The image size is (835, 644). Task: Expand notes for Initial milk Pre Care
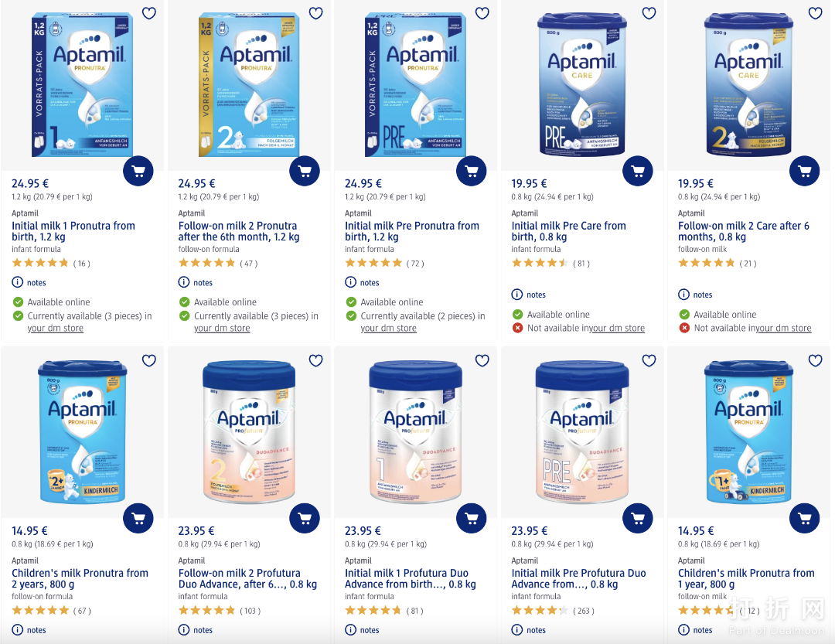point(529,295)
